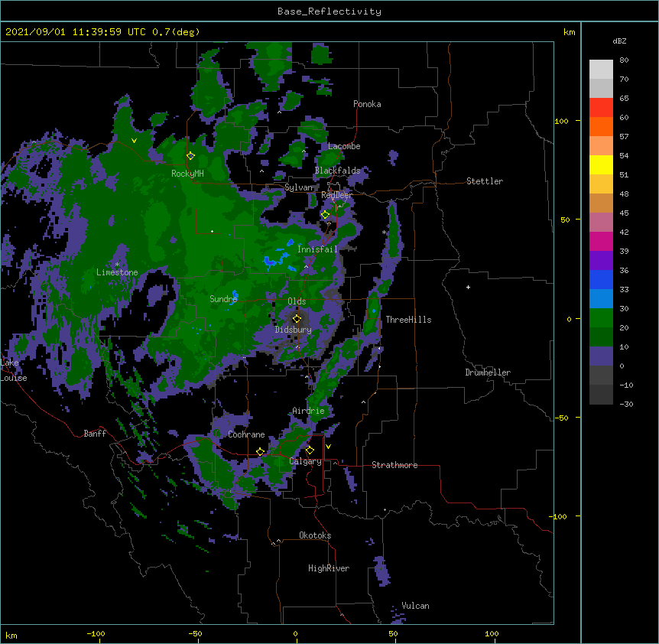Screen dimensions: 659x644
Task: Click the yellow V marker east of Calgary
Action: coord(328,447)
